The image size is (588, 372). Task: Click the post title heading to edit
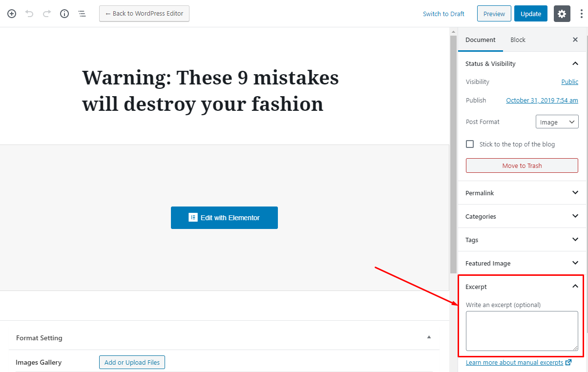click(x=210, y=90)
